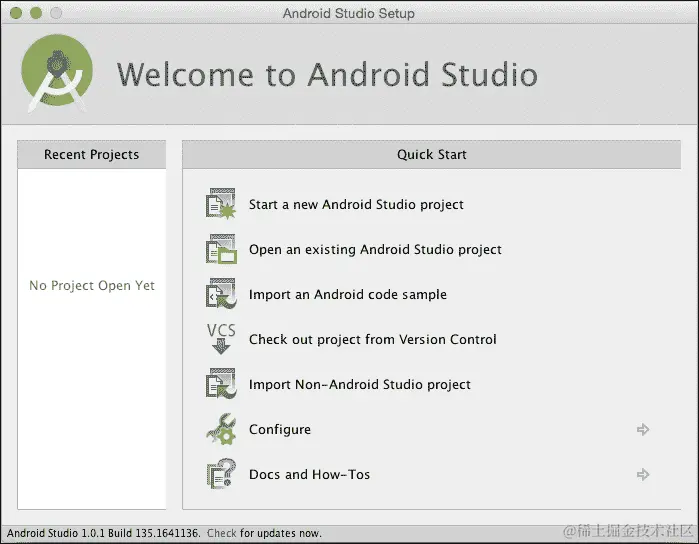Open the Configure submenu label
Image resolution: width=699 pixels, height=544 pixels.
280,429
